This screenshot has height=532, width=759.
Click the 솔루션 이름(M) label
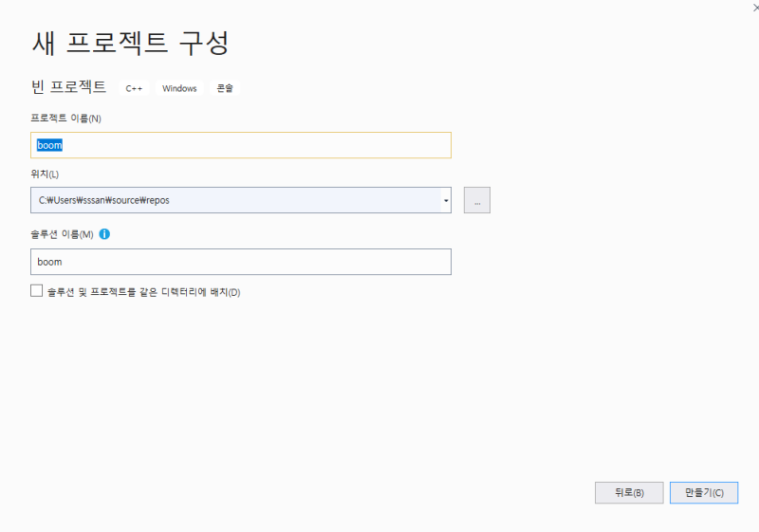63,234
